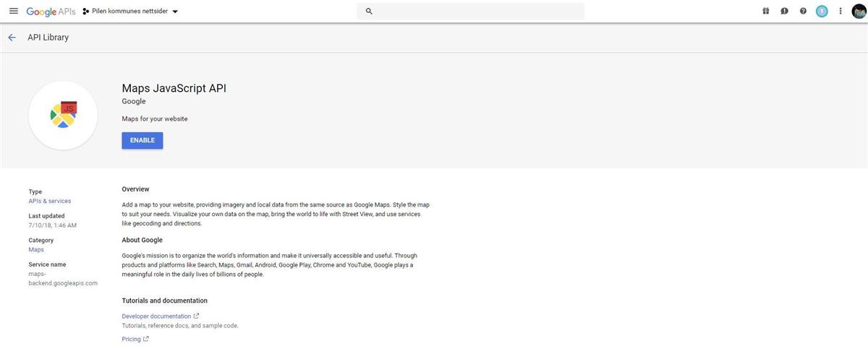
Task: Open the user account avatar
Action: point(859,12)
